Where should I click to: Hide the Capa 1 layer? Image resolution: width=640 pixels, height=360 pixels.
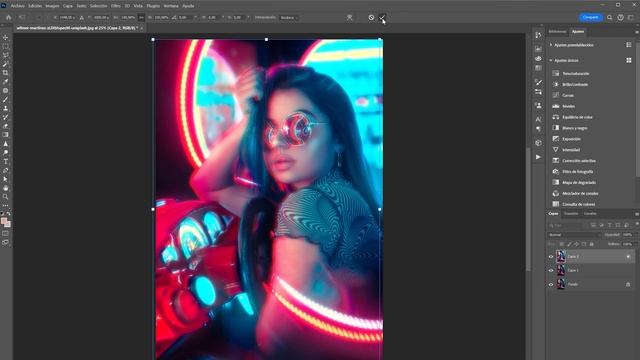tap(551, 270)
